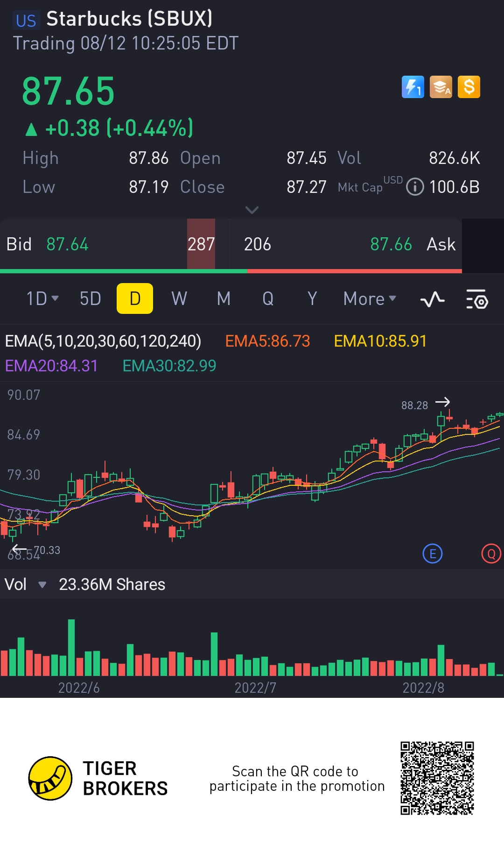Tap the Tiger Brokers logo
This screenshot has height=859, width=504.
click(x=98, y=778)
